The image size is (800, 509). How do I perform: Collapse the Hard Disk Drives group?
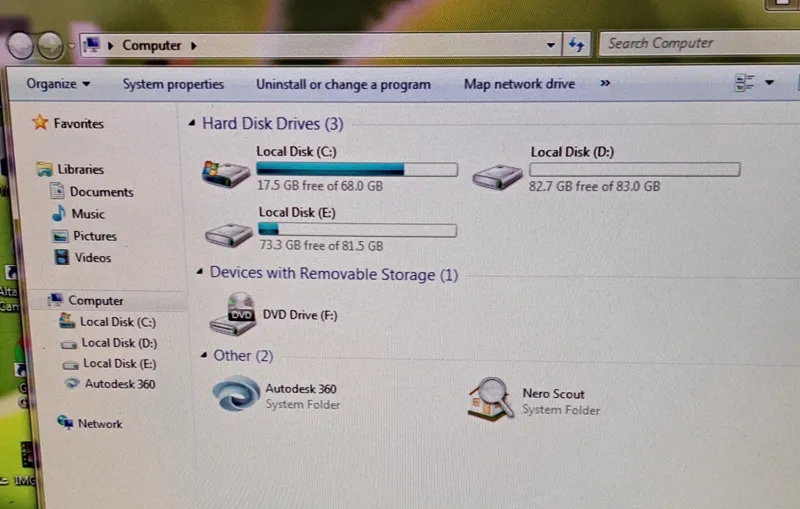[x=193, y=124]
